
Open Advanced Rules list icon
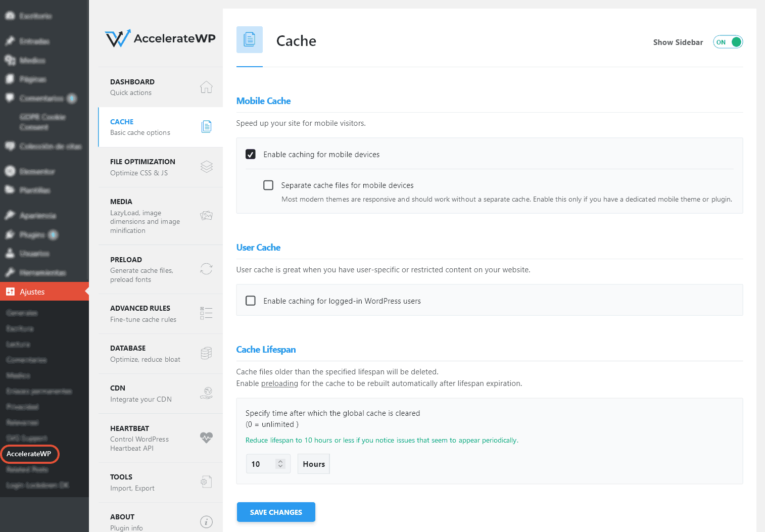206,313
